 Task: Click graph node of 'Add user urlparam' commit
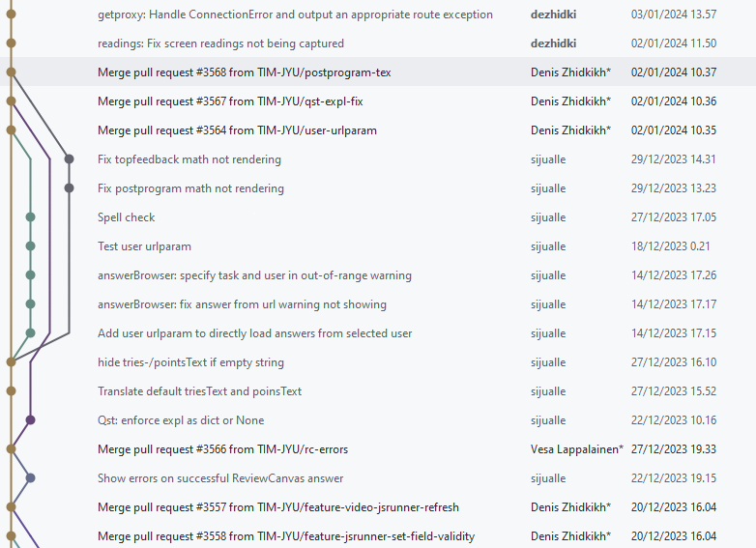pos(30,333)
